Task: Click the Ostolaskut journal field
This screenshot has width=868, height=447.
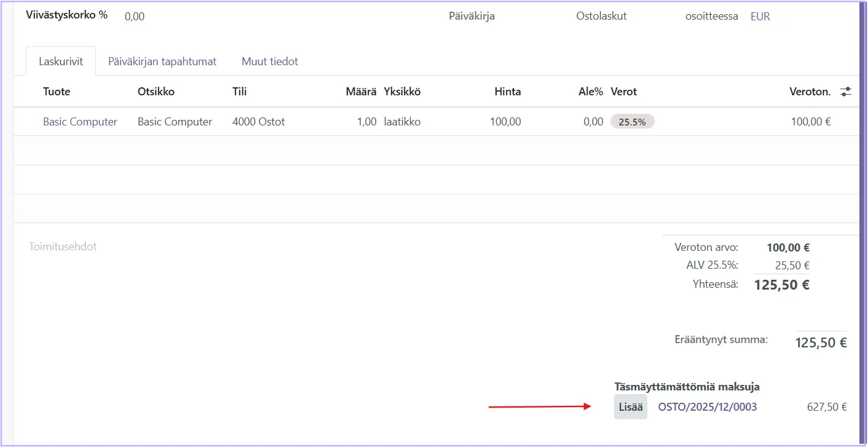Action: (x=601, y=17)
